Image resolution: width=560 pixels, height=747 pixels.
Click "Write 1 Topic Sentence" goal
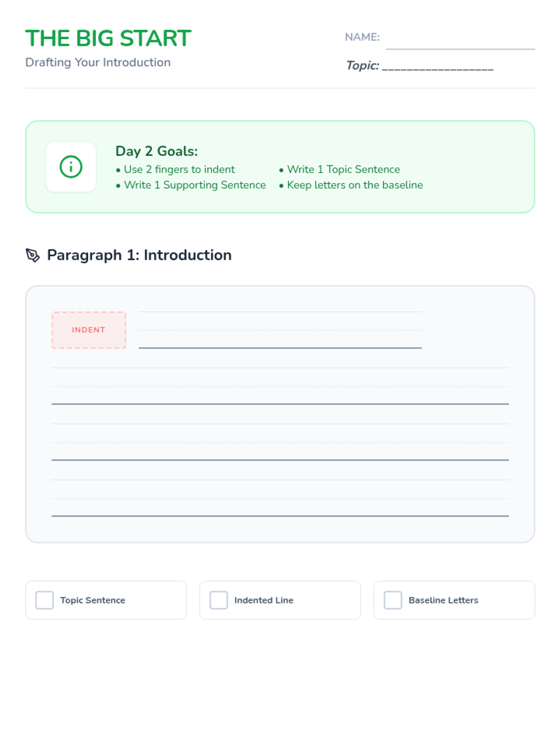[x=343, y=169]
